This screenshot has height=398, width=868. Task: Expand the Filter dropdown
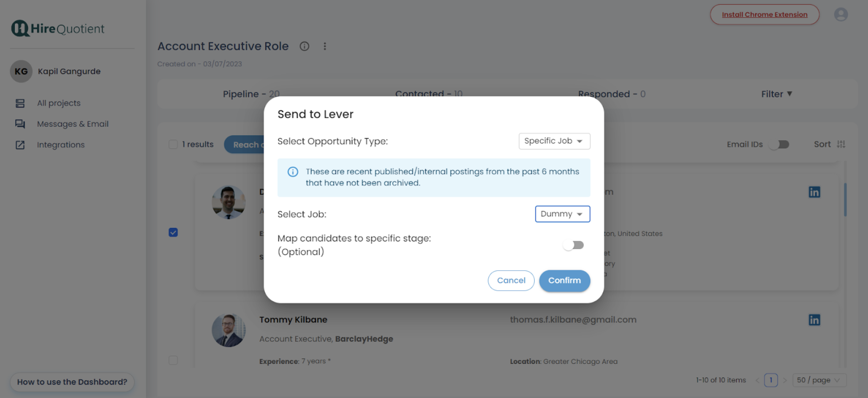click(777, 94)
